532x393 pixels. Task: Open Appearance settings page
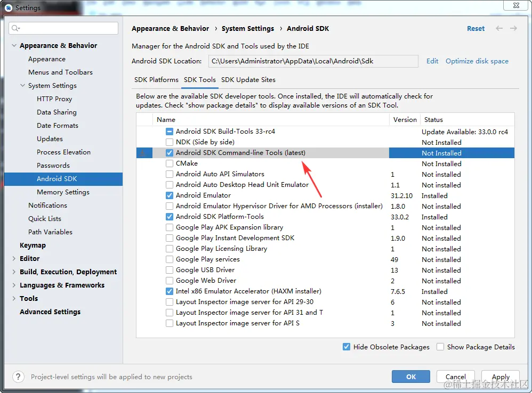click(x=47, y=59)
